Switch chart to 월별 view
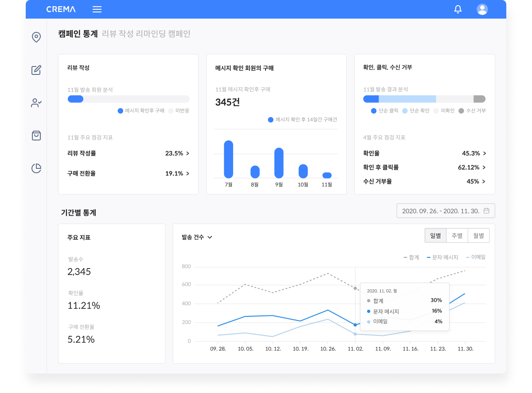532x393 pixels. (x=478, y=236)
